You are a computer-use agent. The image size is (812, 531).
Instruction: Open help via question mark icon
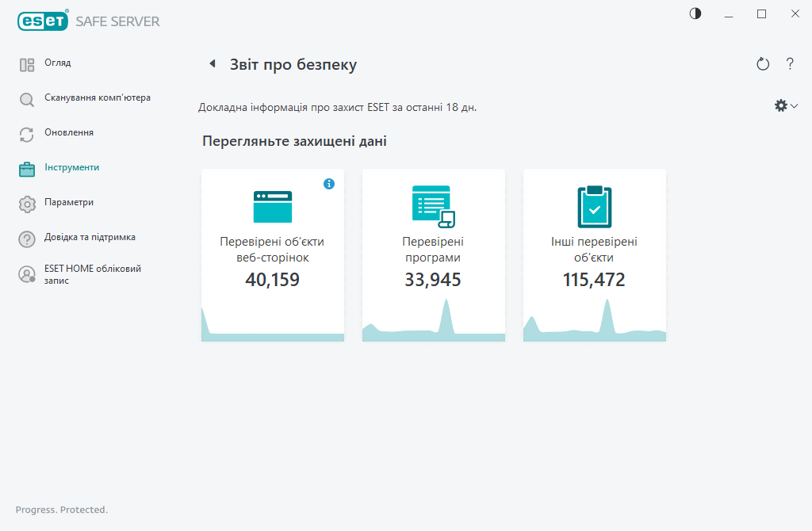(790, 64)
